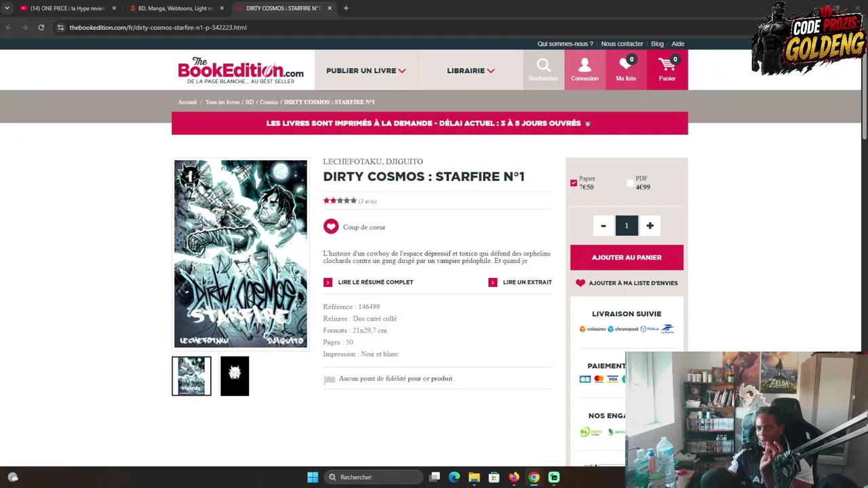Reload the page with browser refresh icon
Image resolution: width=868 pixels, height=488 pixels.
41,28
